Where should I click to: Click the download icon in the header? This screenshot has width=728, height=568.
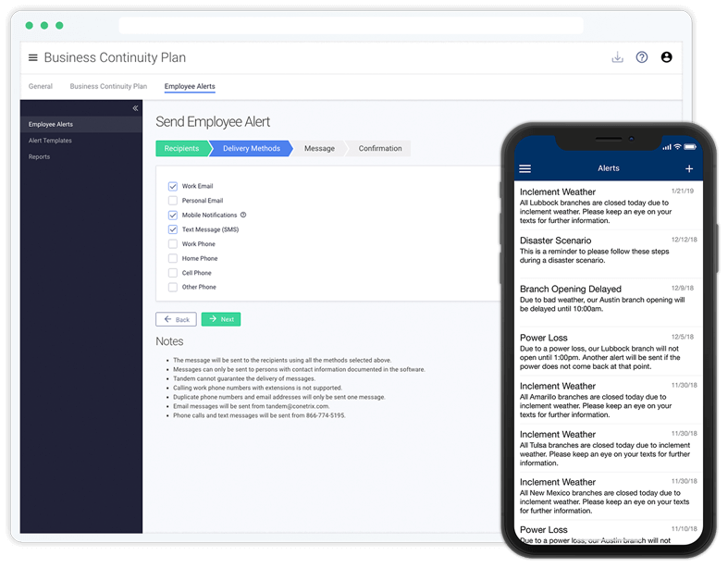pyautogui.click(x=618, y=57)
